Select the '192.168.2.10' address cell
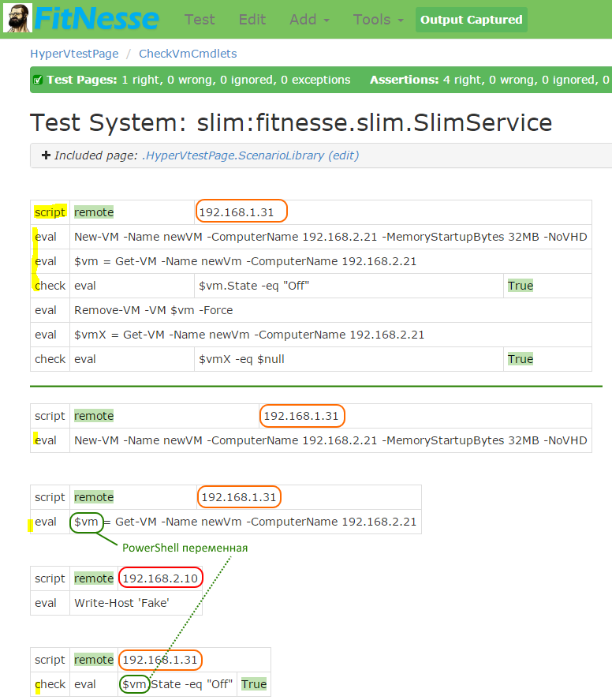The image size is (612, 700). pyautogui.click(x=160, y=578)
